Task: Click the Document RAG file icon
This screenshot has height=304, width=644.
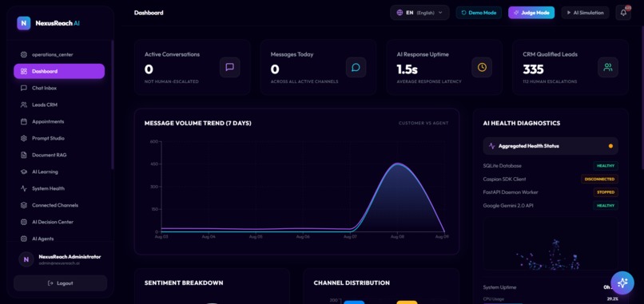Action: pyautogui.click(x=24, y=155)
